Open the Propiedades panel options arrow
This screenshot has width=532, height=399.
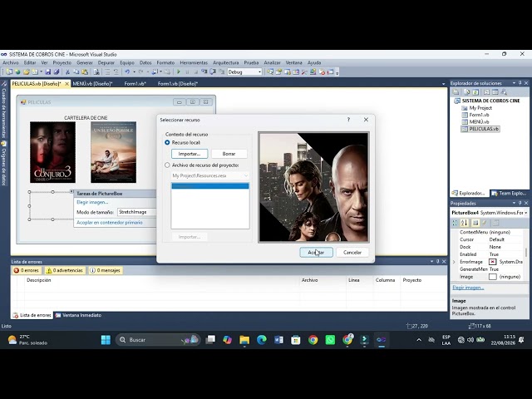point(514,203)
